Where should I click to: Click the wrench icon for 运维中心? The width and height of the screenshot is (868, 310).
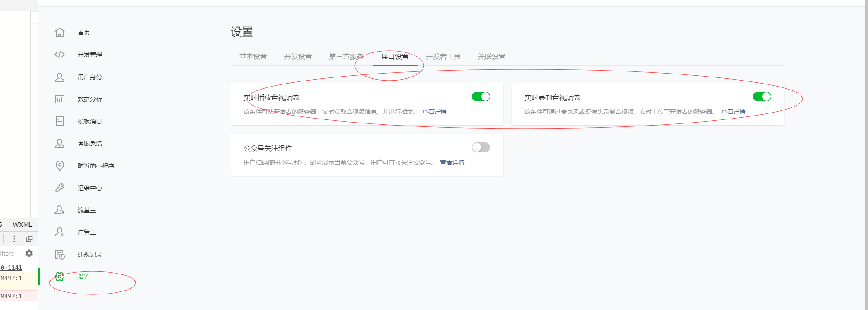[60, 188]
